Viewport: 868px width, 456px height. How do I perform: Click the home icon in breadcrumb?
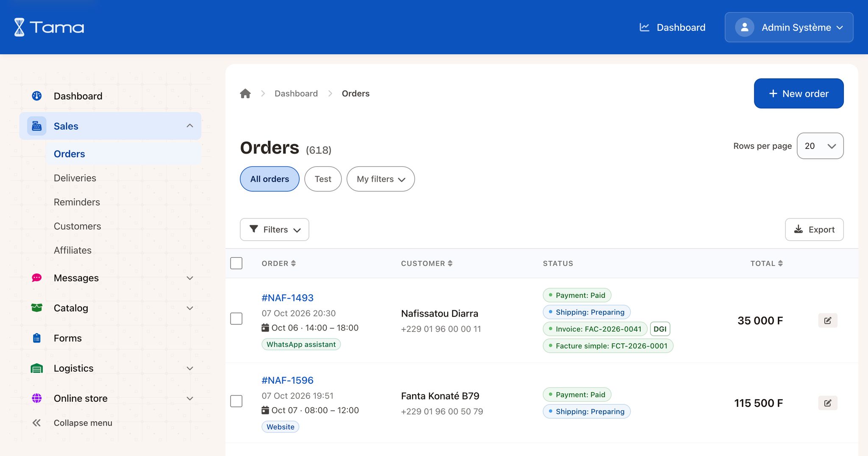coord(245,94)
